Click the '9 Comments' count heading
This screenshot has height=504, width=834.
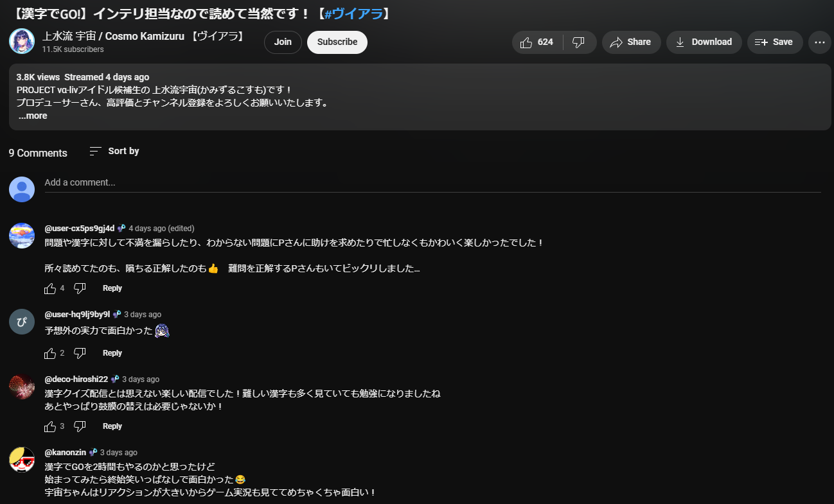pyautogui.click(x=38, y=153)
